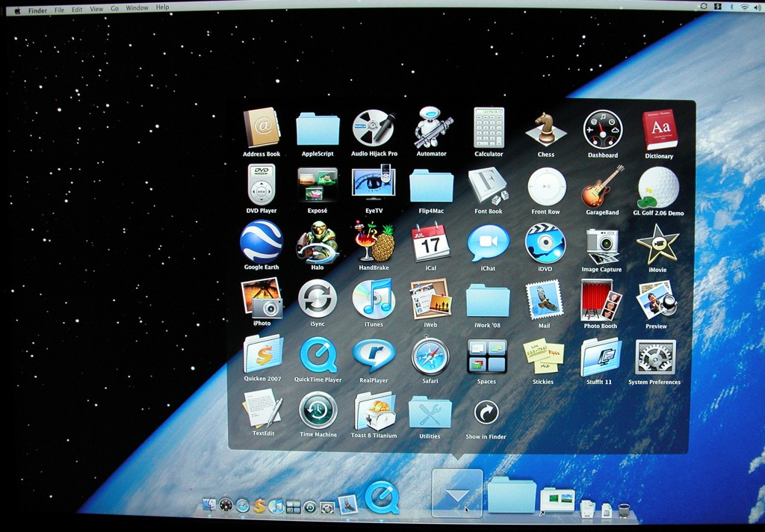The image size is (765, 532).
Task: Launch Spaces from the stack grid
Action: 487,356
